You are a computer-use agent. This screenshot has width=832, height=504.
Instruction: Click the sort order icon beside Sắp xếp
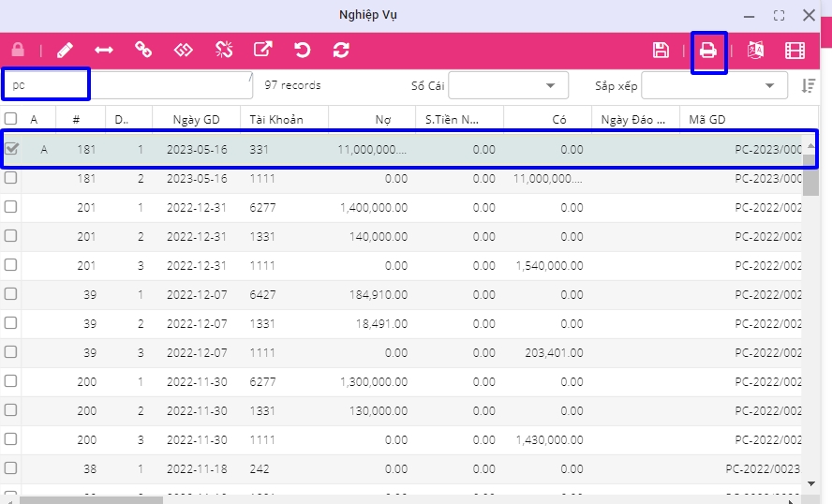[809, 85]
